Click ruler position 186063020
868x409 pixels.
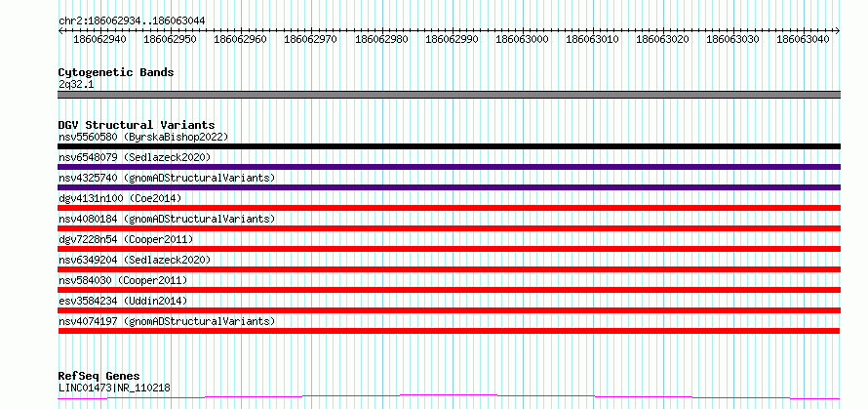pyautogui.click(x=662, y=39)
